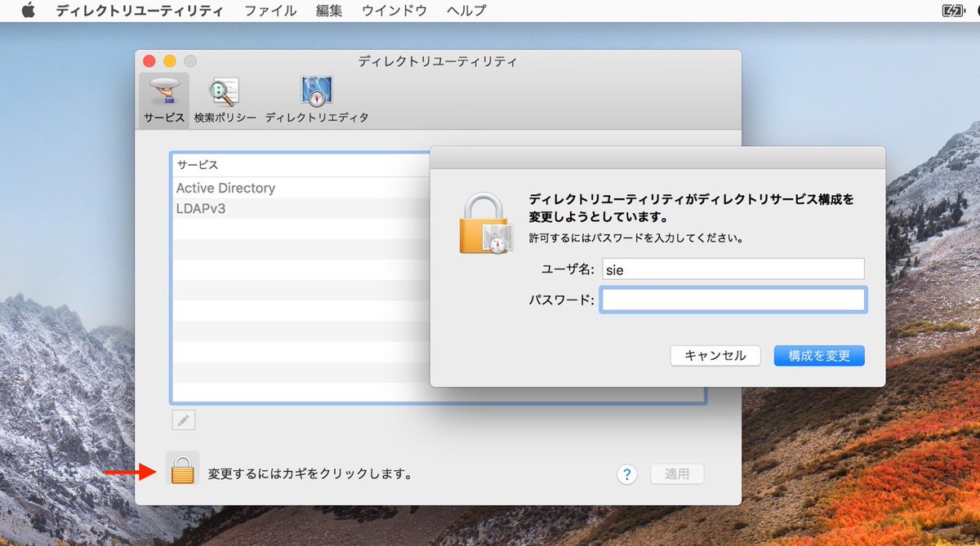This screenshot has height=546, width=980.
Task: Open the 編集 menu
Action: coord(329,11)
